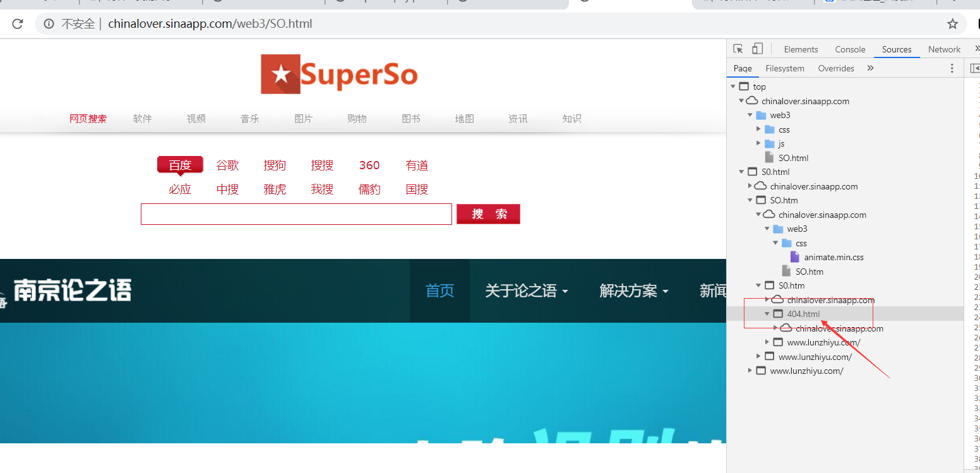Open the 视频 category link
This screenshot has height=473, width=980.
click(196, 119)
